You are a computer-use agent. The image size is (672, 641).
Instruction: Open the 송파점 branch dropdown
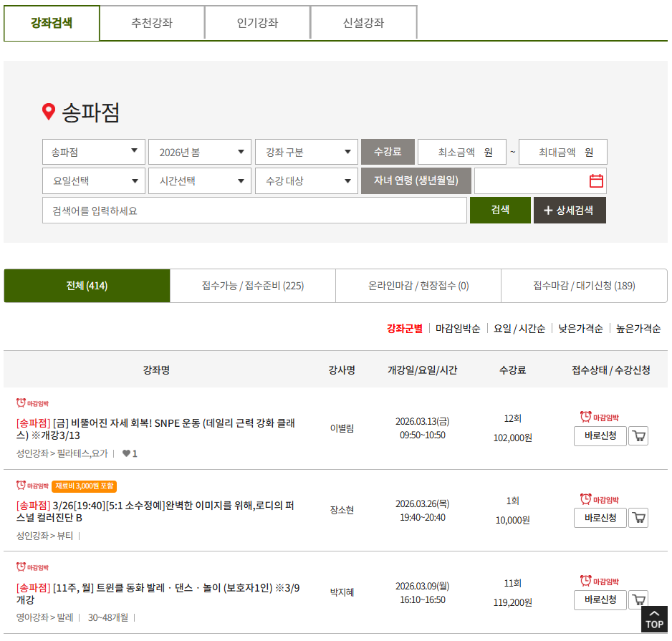pyautogui.click(x=93, y=152)
